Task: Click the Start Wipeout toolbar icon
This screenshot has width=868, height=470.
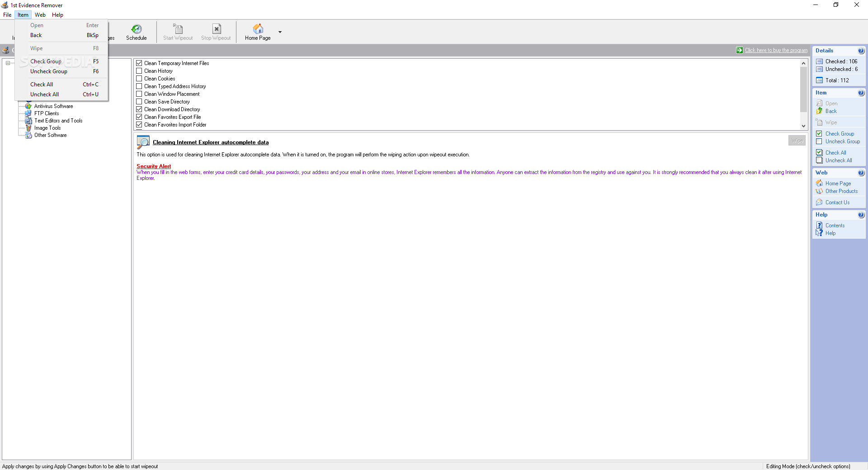Action: (178, 32)
